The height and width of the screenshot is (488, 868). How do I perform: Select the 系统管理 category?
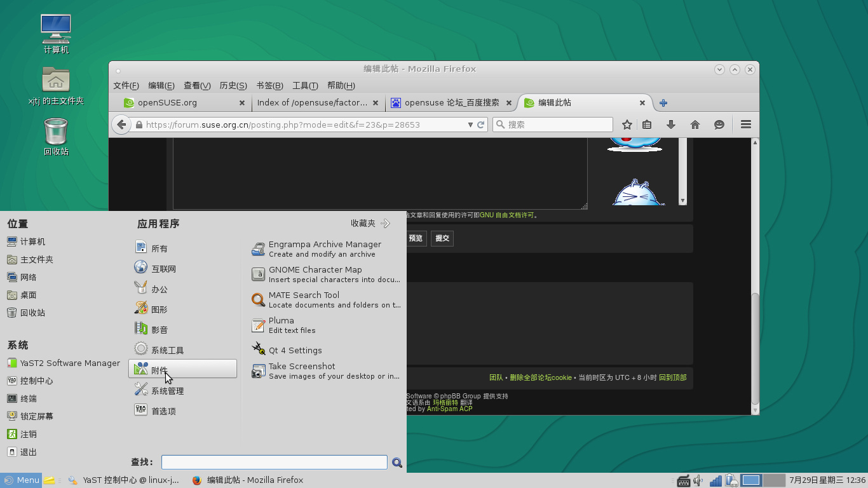tap(183, 391)
